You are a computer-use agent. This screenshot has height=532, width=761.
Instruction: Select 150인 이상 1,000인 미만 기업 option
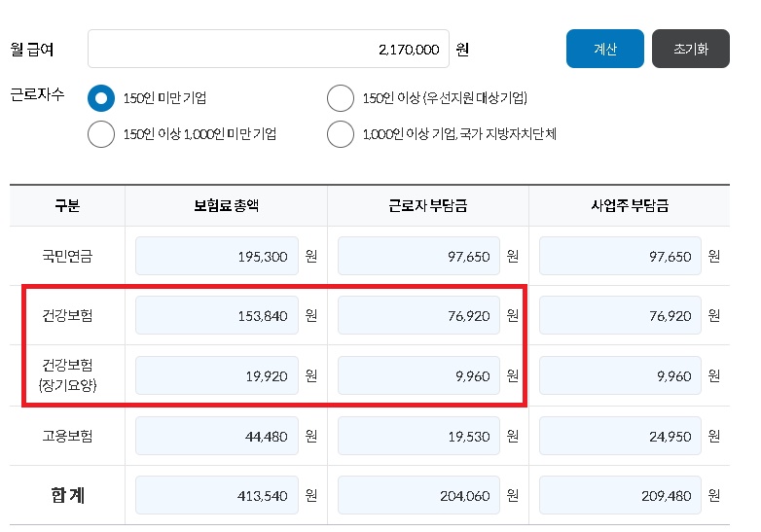[x=101, y=134]
